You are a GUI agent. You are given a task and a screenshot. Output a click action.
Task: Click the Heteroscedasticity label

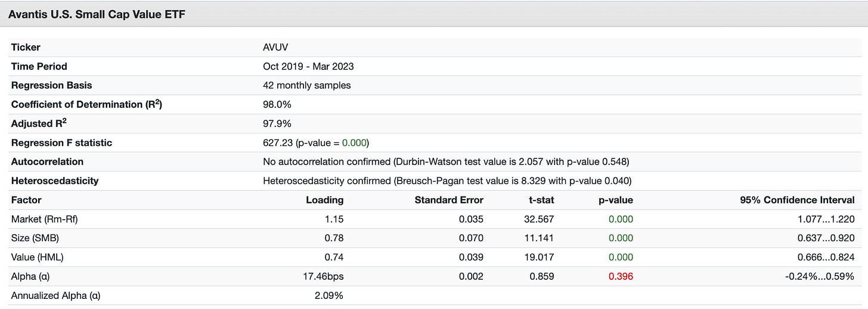click(x=55, y=180)
